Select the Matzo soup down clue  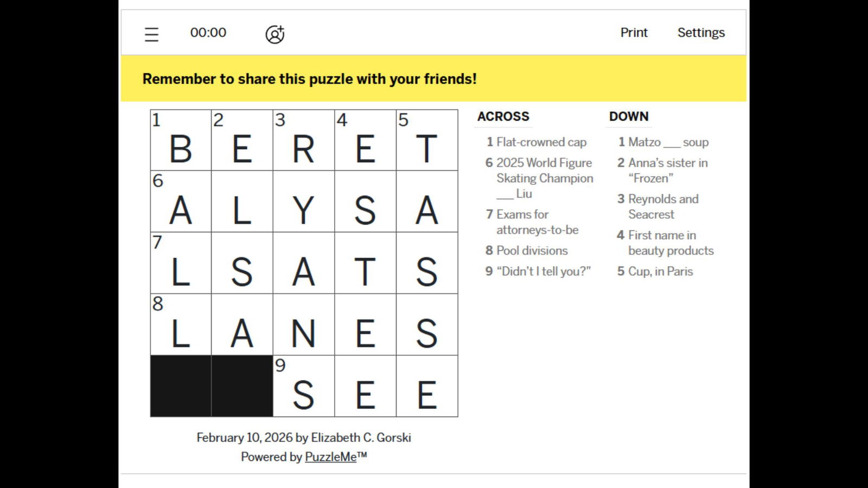coord(668,142)
